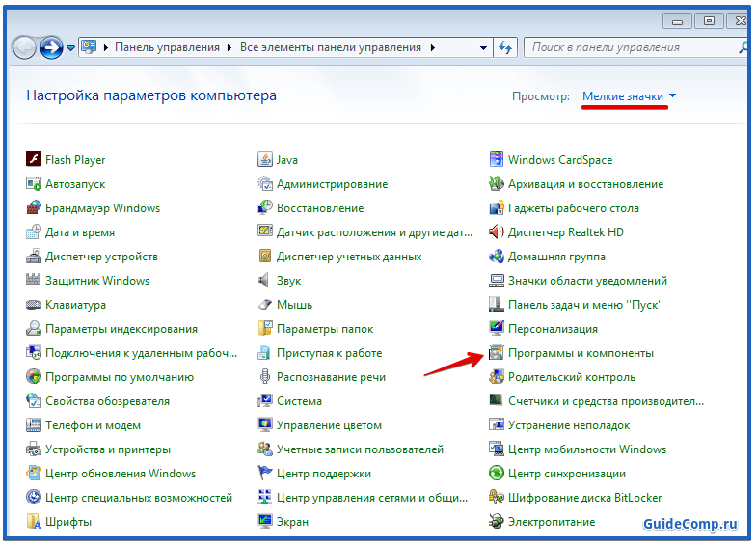This screenshot has height=544, width=756.
Task: Click the Автозапуск icon
Action: coord(33,183)
